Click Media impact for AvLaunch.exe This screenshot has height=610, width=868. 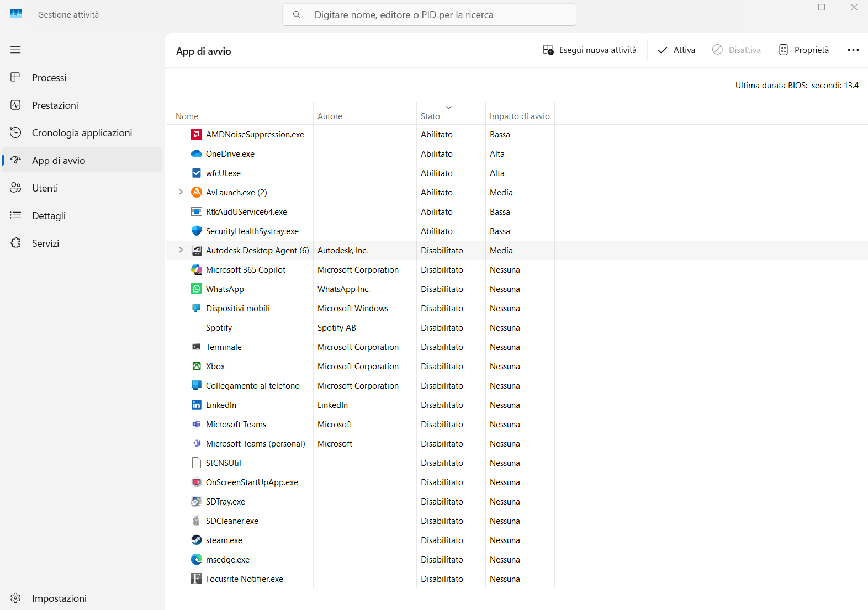coord(501,193)
